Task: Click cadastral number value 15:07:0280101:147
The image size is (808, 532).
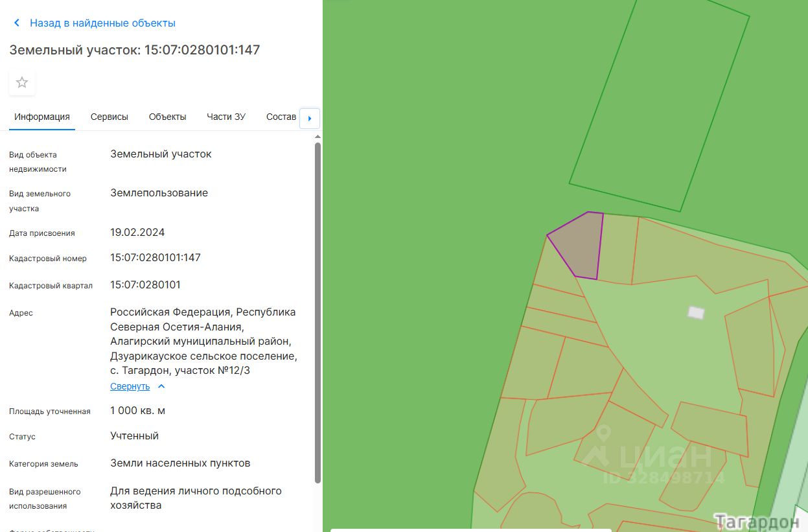Action: (156, 258)
